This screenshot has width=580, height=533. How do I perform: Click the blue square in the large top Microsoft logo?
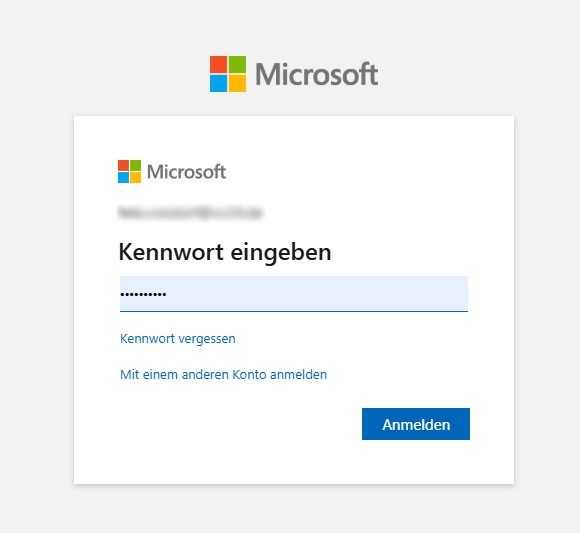(218, 83)
